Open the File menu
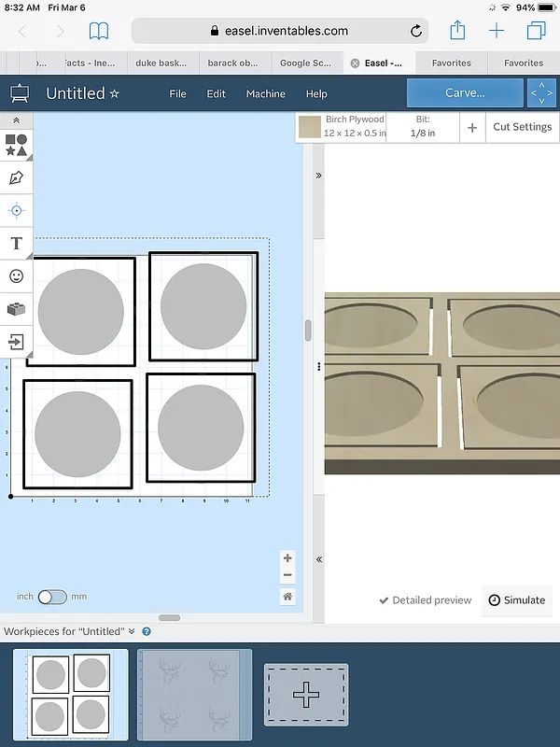 177,93
